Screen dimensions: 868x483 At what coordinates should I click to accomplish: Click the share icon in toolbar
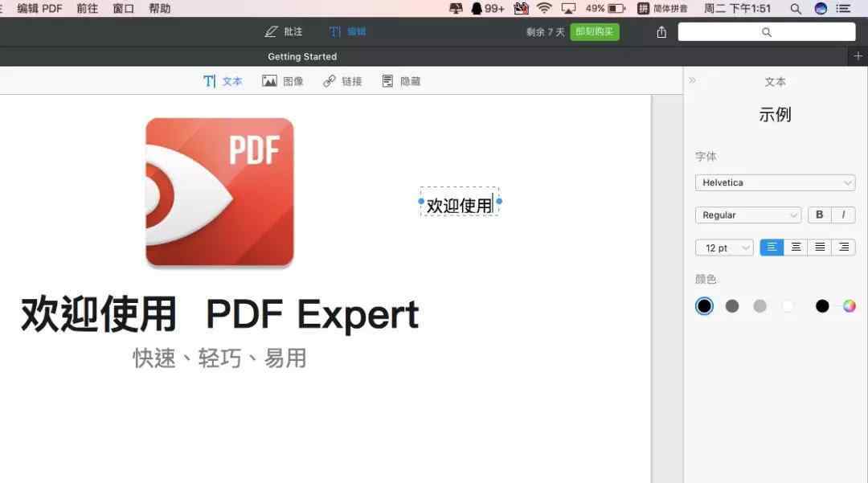(661, 32)
